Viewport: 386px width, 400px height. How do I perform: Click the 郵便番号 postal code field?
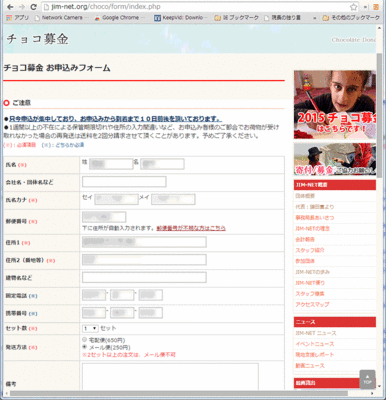tap(104, 217)
